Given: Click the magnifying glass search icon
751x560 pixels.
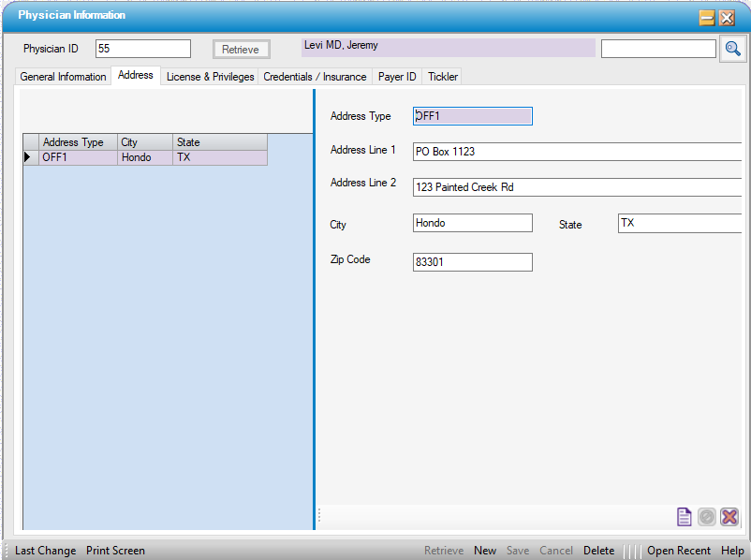Looking at the screenshot, I should point(732,49).
